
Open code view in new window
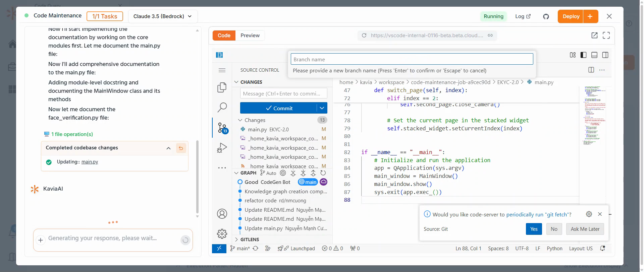(x=594, y=36)
